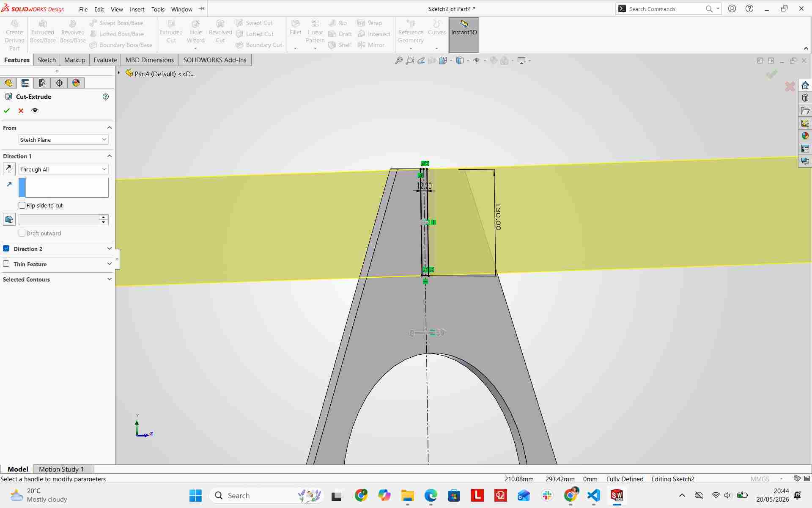812x508 pixels.
Task: Click in Search Commands field
Action: coord(666,9)
